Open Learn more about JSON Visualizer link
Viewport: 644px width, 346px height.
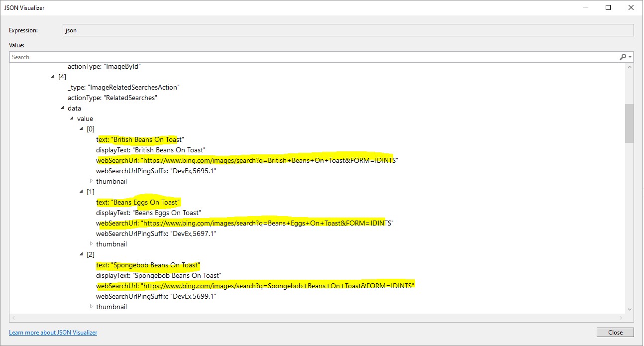pyautogui.click(x=53, y=333)
